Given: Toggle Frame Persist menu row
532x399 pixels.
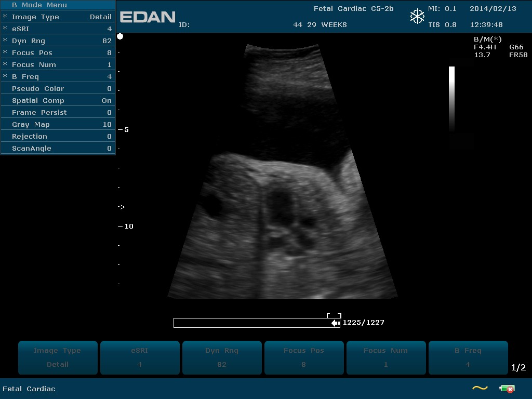Looking at the screenshot, I should 58,113.
